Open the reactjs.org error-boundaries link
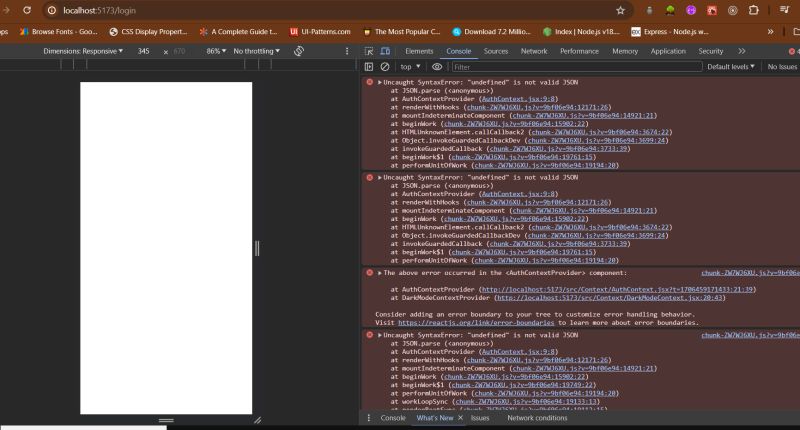Viewport: 800px width, 430px height. pos(476,323)
